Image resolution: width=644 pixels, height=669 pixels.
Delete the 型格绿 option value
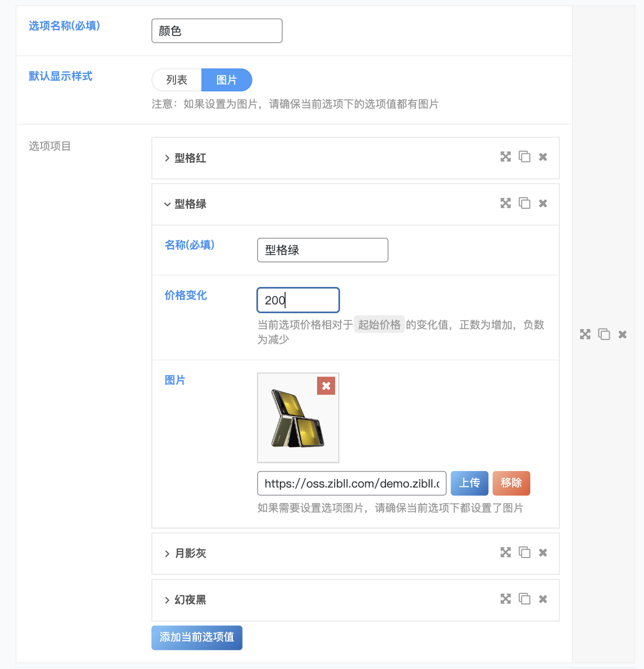(542, 203)
